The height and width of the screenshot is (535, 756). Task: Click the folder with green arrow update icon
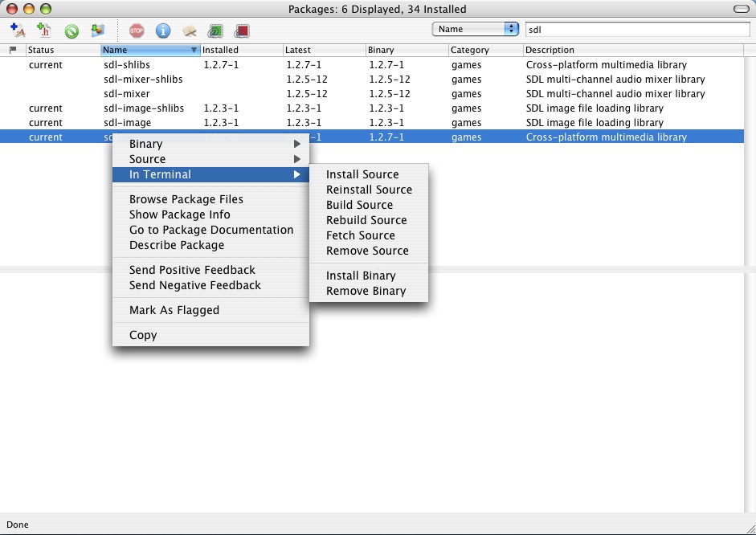pos(98,31)
